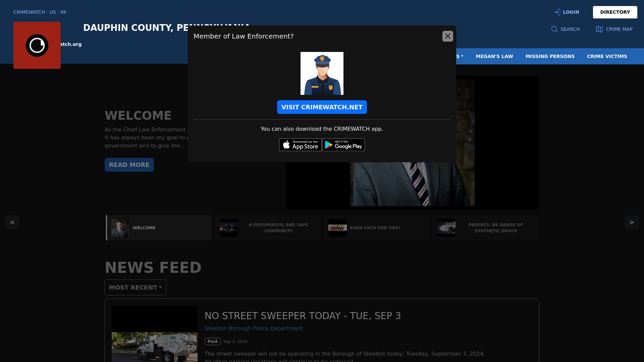Go to the CRIMEWATCH breadcrumb link
Viewport: 644px width, 362px height.
pos(29,12)
